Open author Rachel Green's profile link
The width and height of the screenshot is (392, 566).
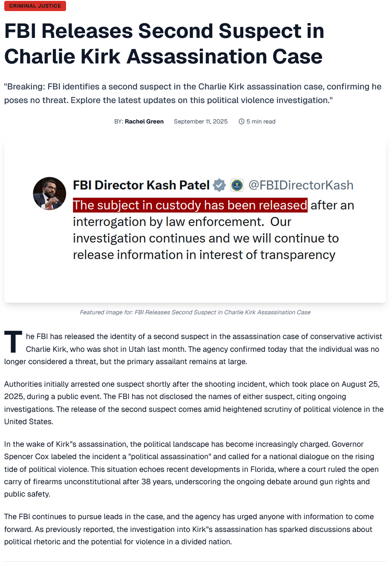(144, 121)
